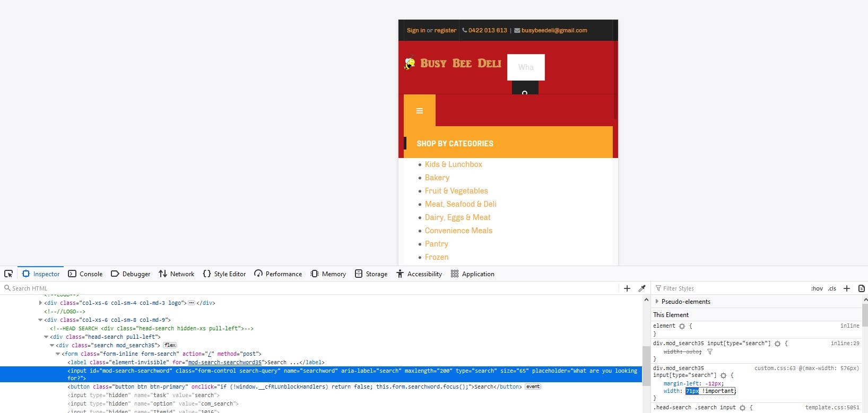This screenshot has width=868, height=413.
Task: Open the Performance tab
Action: point(278,274)
